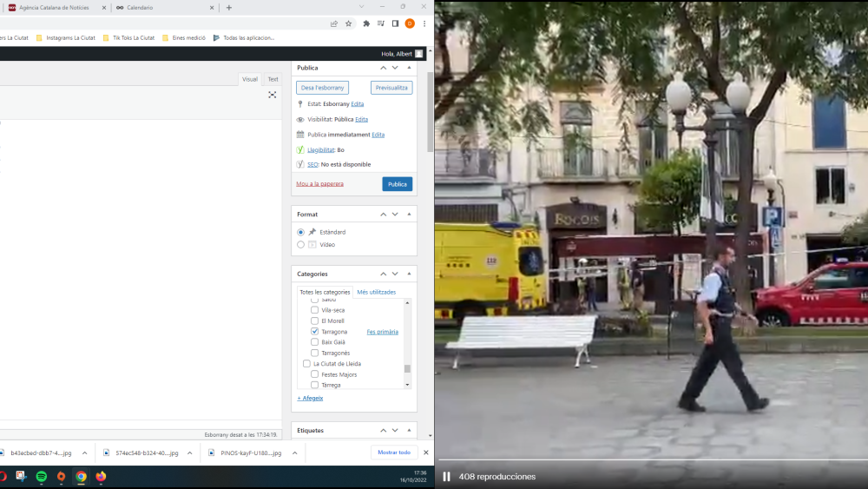Close the Calendario tab
The width and height of the screenshot is (868, 489).
(212, 8)
